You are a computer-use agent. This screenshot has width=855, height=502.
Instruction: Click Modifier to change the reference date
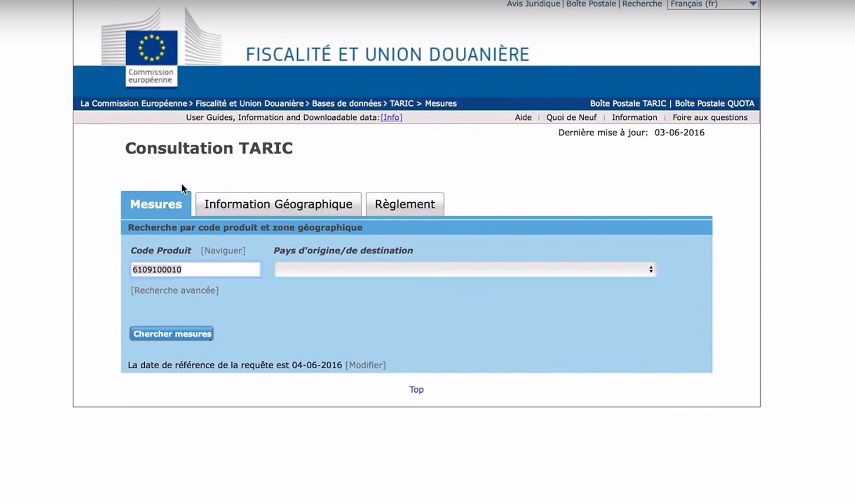pyautogui.click(x=365, y=365)
